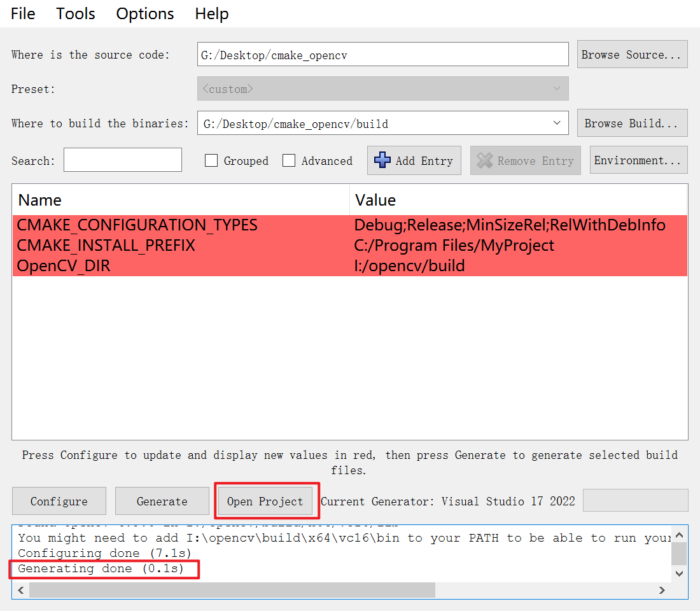700x611 pixels.
Task: Click output log scroll down arrow
Action: coord(680,574)
